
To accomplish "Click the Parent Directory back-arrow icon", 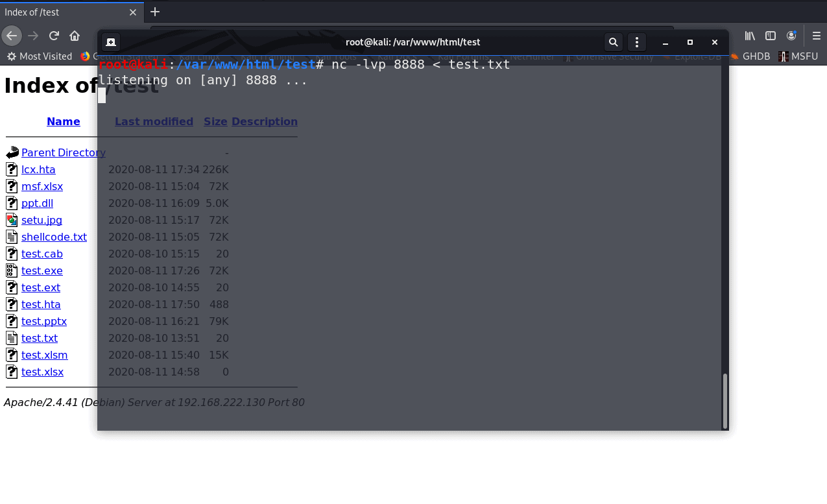I will coord(12,152).
